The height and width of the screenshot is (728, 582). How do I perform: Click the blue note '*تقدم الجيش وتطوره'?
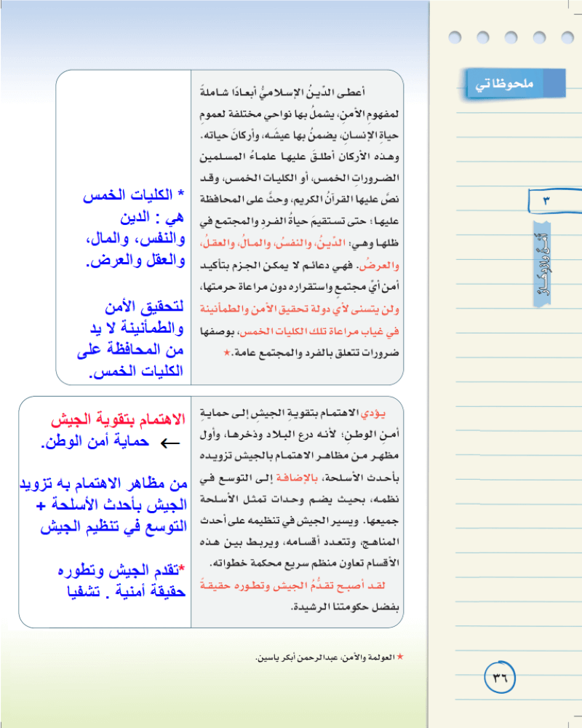[x=121, y=570]
